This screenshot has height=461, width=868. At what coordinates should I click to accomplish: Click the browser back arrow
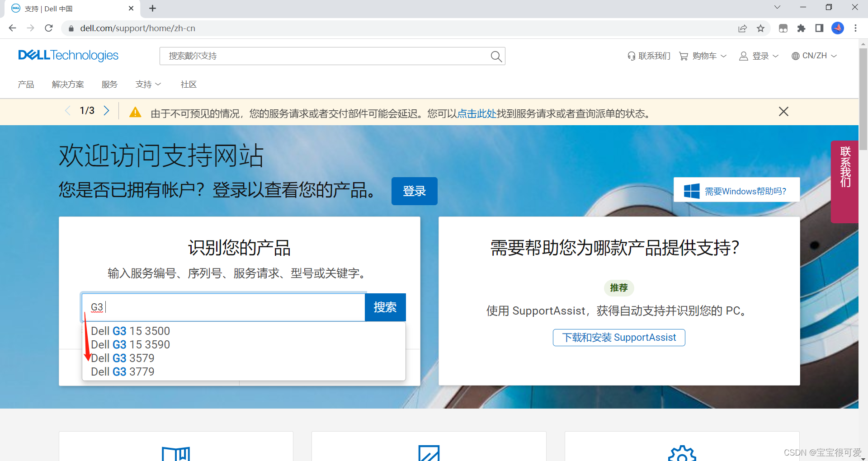coord(12,28)
